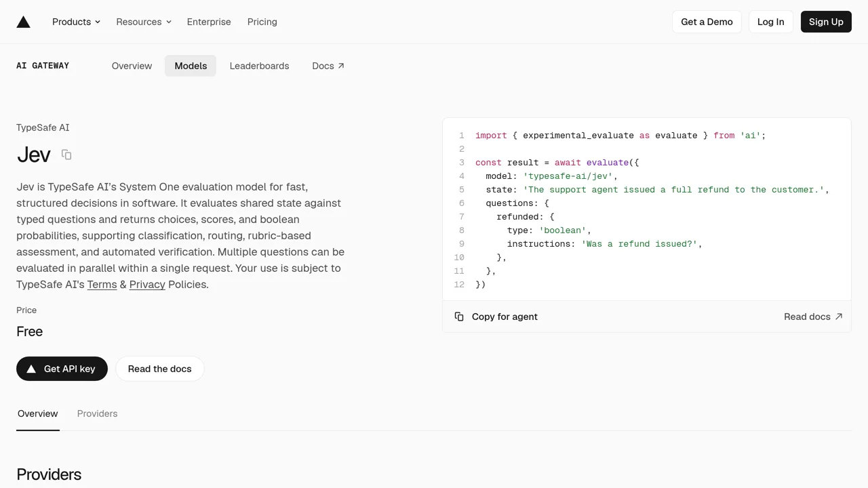868x488 pixels.
Task: Click the 'typesafe-ai/jev' model string in code
Action: tap(568, 176)
